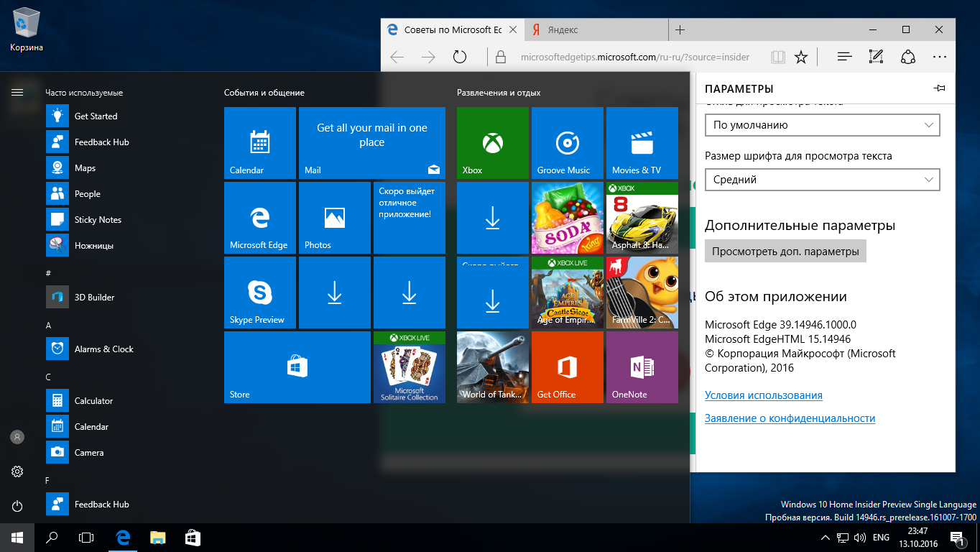Switch to the Яндекс tab
Viewport: 980px width, 552px height.
596,29
